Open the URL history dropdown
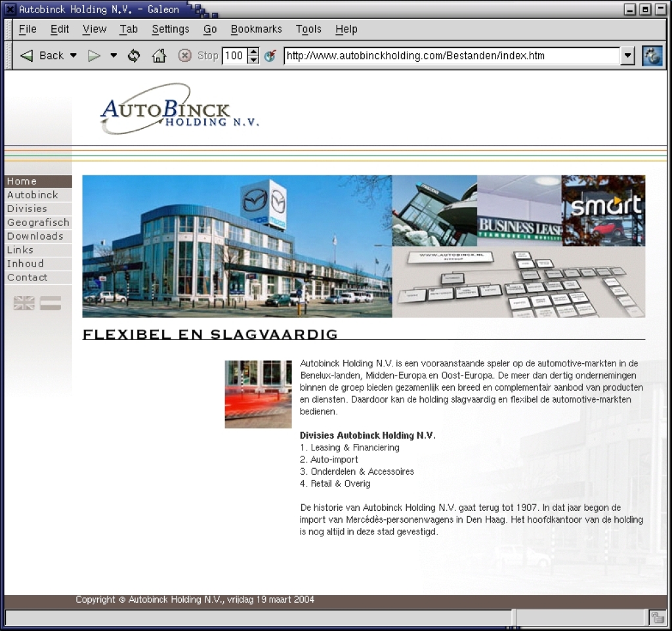672x631 pixels. 627,56
